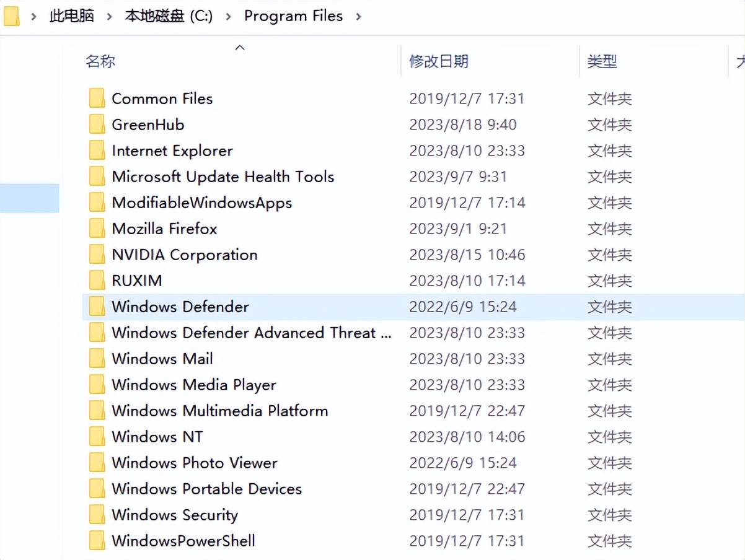Select Microsoft Update Health Tools folder

(223, 177)
